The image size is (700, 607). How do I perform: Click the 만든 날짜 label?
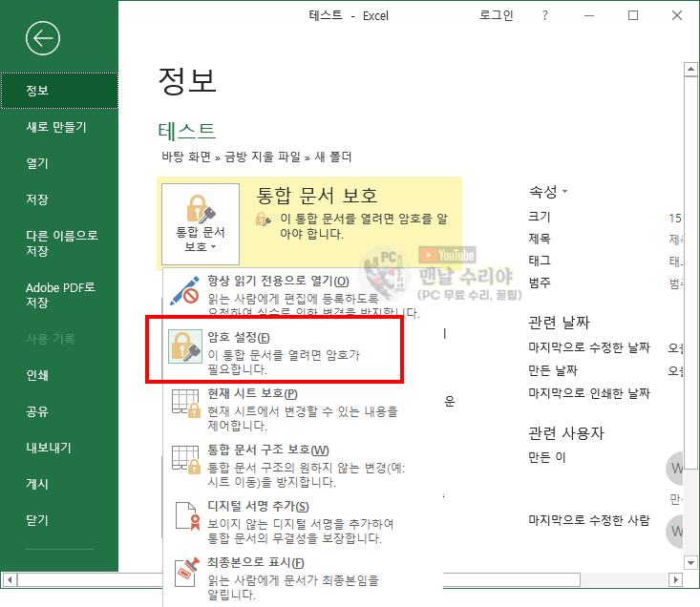553,370
